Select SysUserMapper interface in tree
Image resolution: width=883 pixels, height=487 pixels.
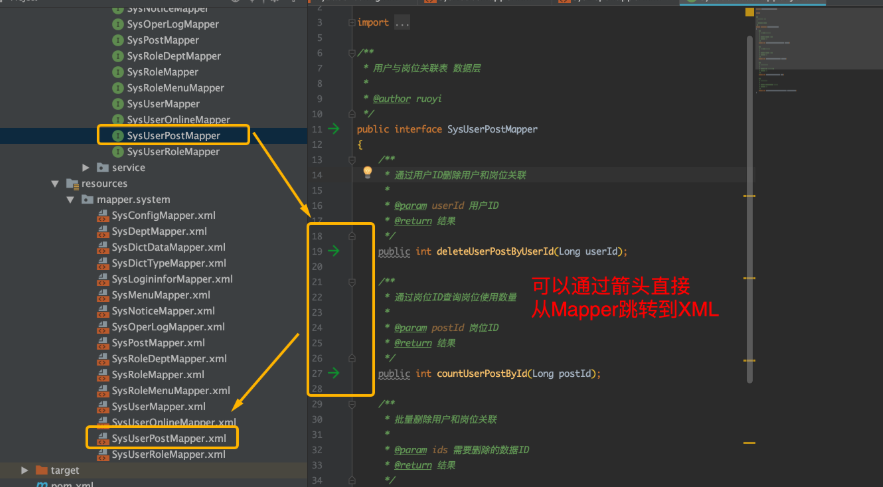[x=163, y=104]
